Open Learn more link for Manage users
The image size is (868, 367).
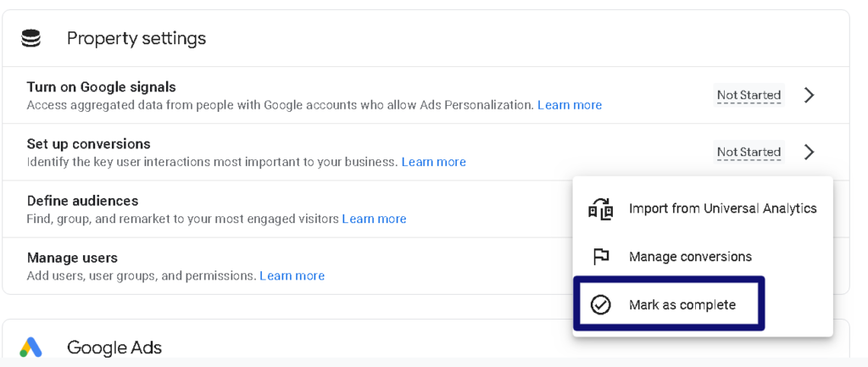[292, 275]
